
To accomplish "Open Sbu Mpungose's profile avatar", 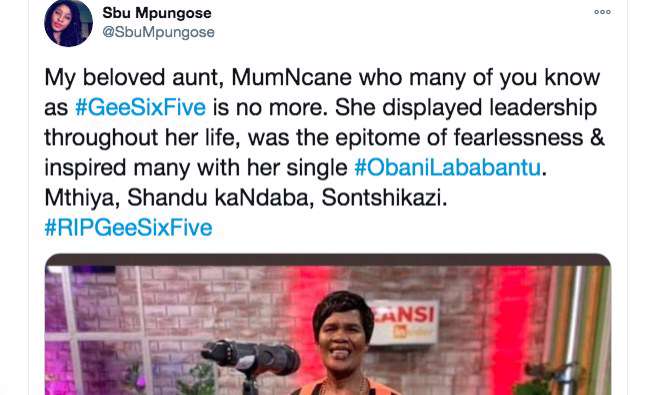I will (68, 23).
